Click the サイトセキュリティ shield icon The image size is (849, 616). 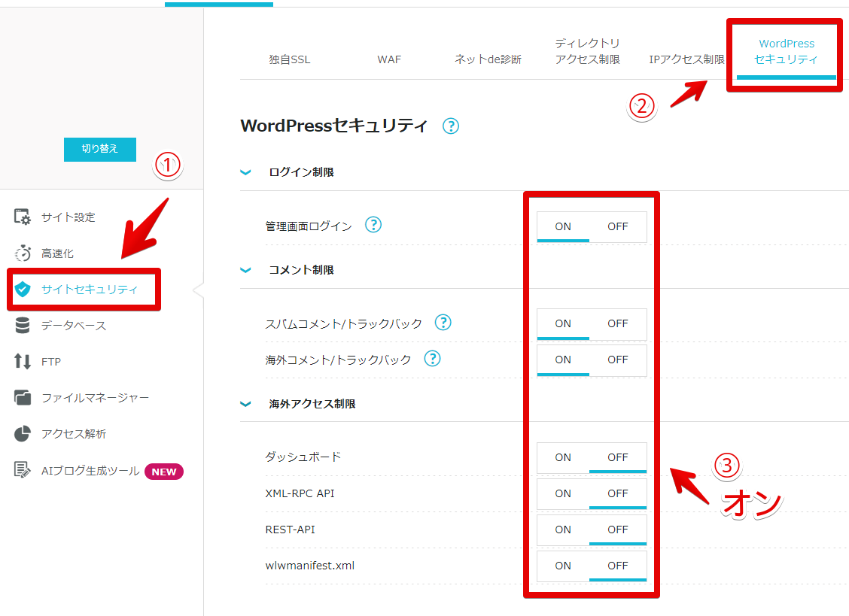[22, 290]
